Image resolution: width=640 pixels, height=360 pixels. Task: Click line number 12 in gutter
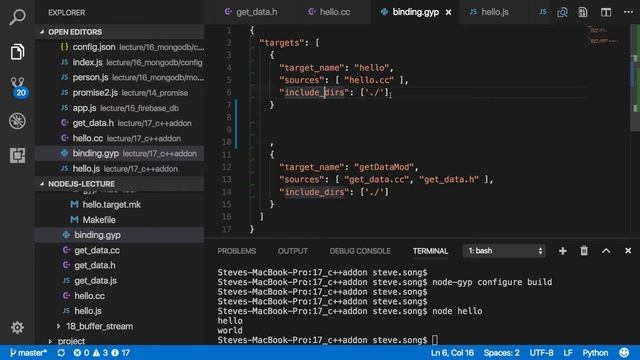point(227,167)
